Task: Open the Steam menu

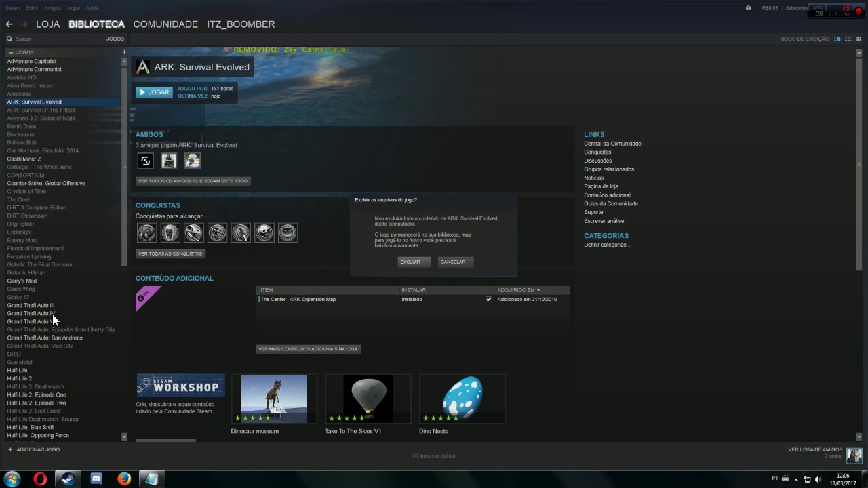Action: (13, 8)
